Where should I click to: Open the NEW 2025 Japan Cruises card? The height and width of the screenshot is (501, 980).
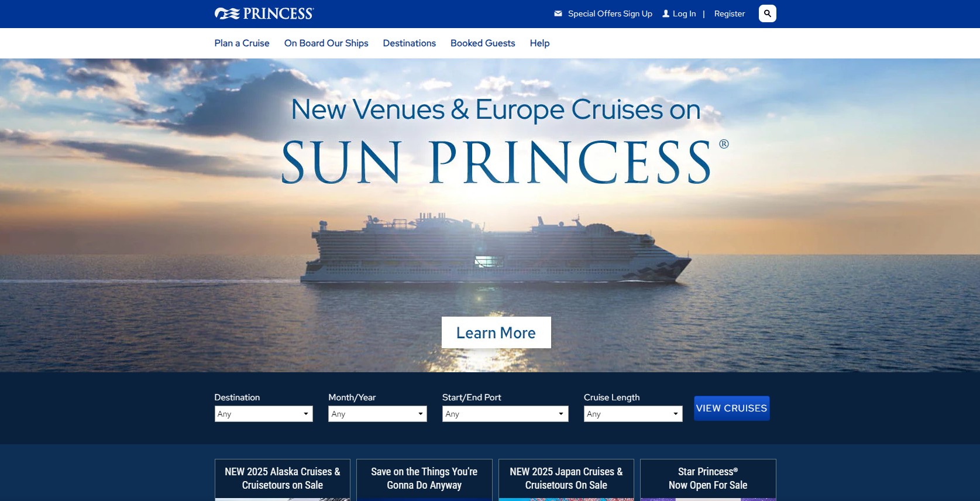point(566,479)
